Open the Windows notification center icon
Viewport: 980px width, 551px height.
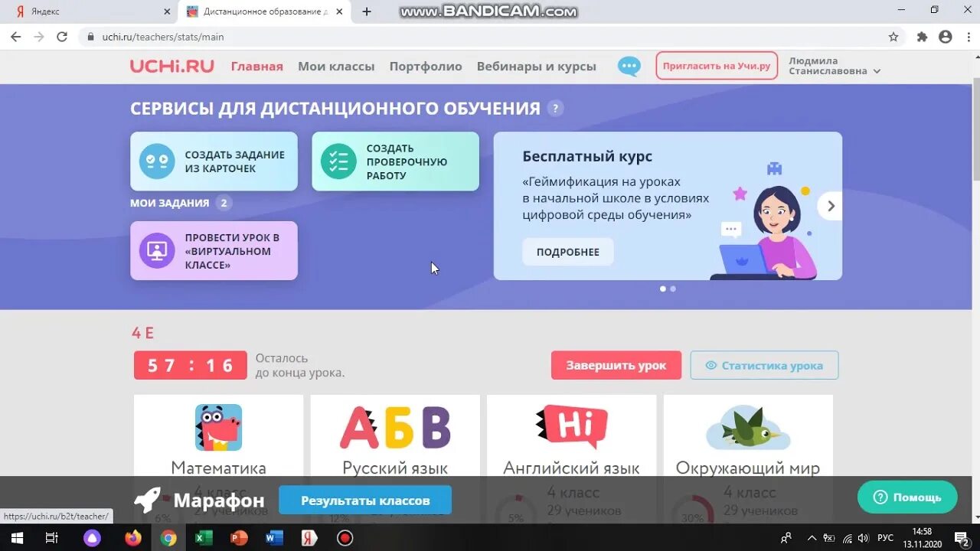point(962,538)
